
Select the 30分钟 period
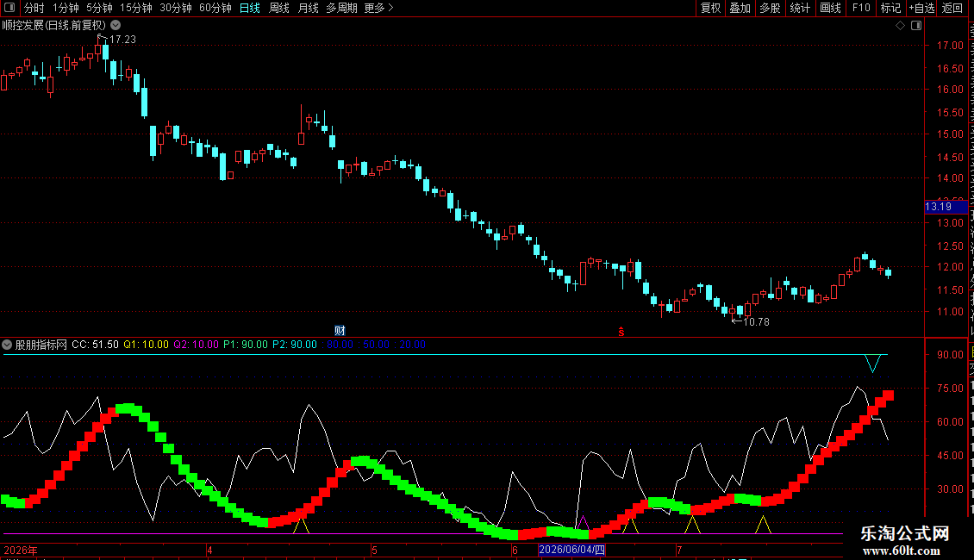[176, 8]
